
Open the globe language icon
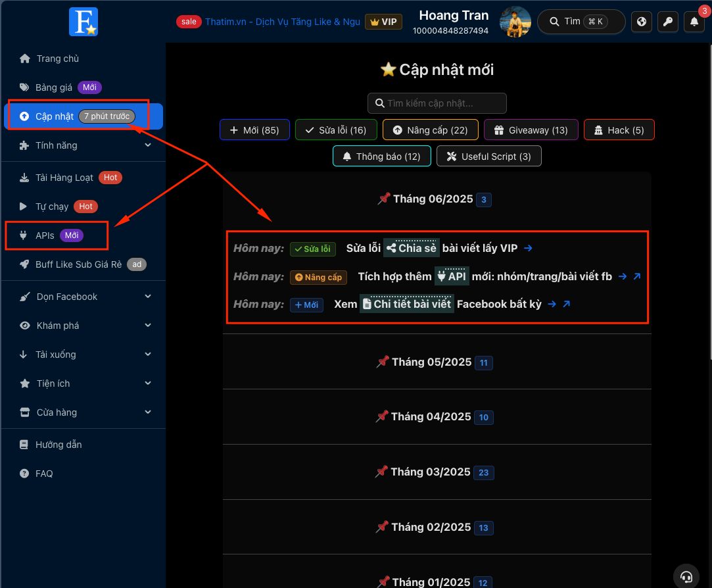[x=641, y=21]
